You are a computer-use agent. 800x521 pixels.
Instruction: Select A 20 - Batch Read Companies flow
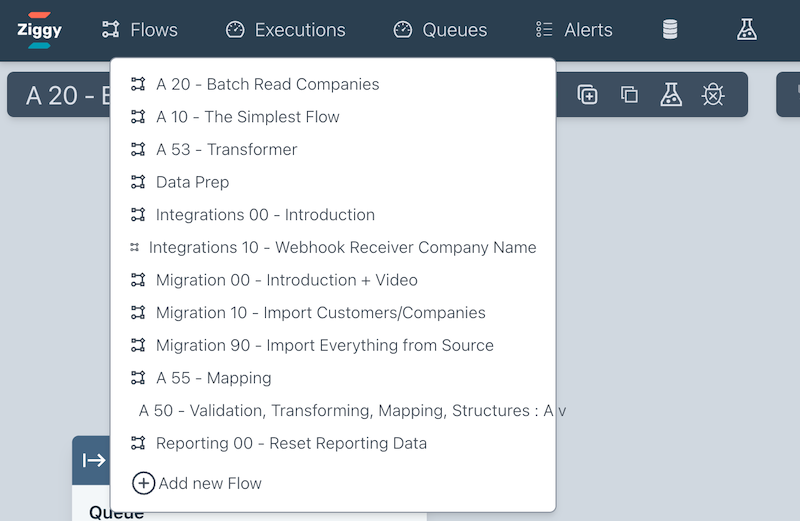[x=267, y=84]
